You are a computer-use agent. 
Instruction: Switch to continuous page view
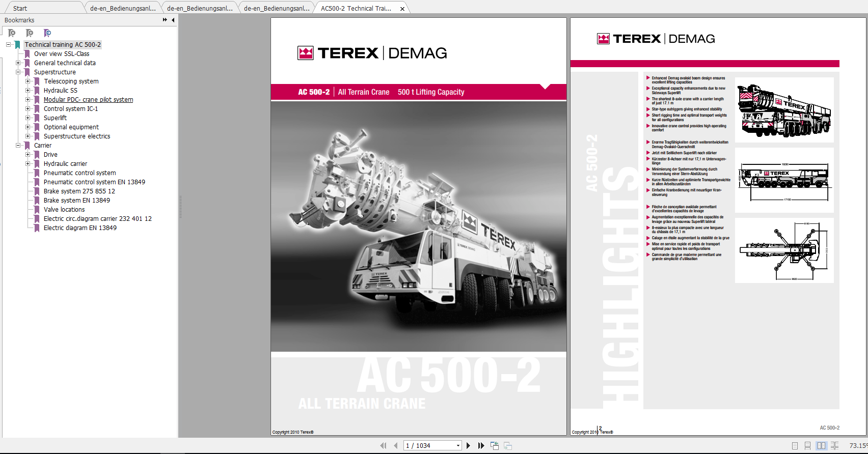(807, 445)
